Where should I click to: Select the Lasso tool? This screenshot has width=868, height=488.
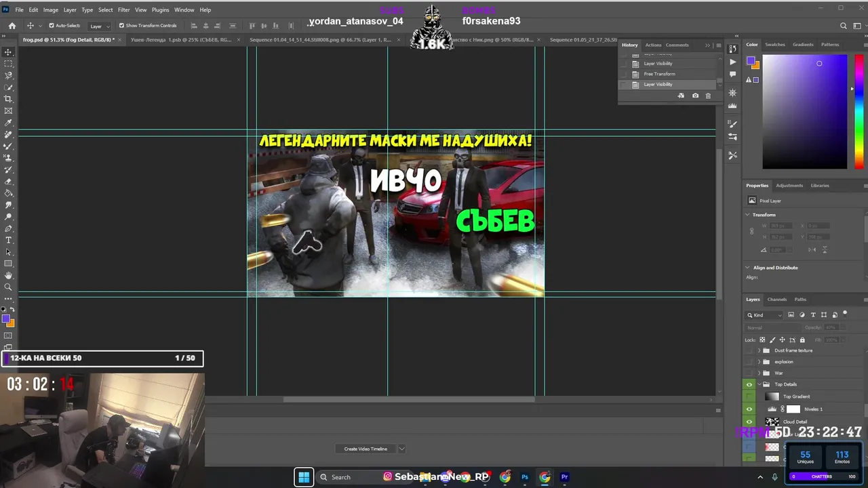click(8, 76)
